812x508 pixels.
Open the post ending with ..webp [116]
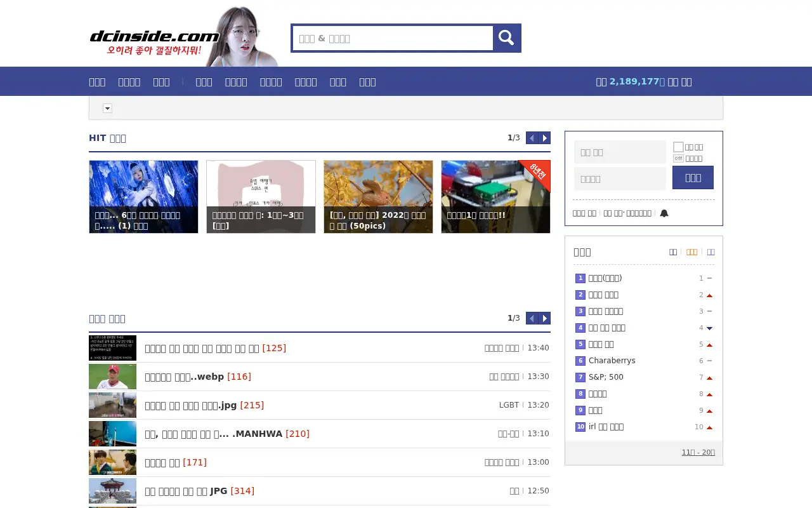click(198, 377)
